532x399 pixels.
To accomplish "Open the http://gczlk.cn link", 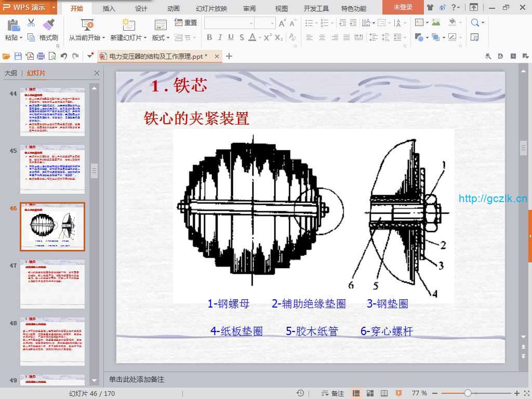I will click(x=493, y=198).
